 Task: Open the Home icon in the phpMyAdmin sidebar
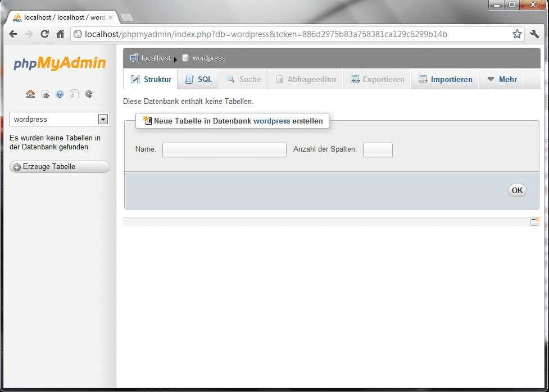[x=30, y=94]
